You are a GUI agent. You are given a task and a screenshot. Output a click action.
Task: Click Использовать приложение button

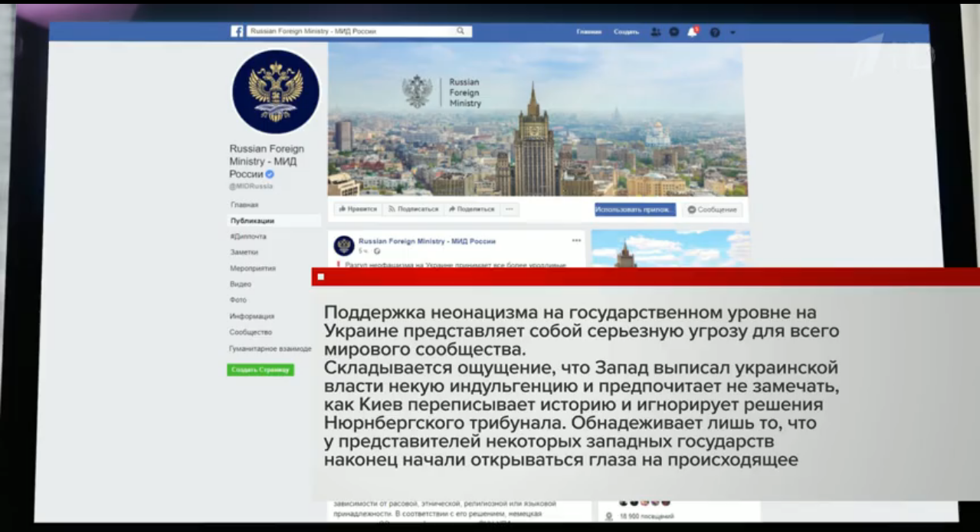[x=635, y=209]
